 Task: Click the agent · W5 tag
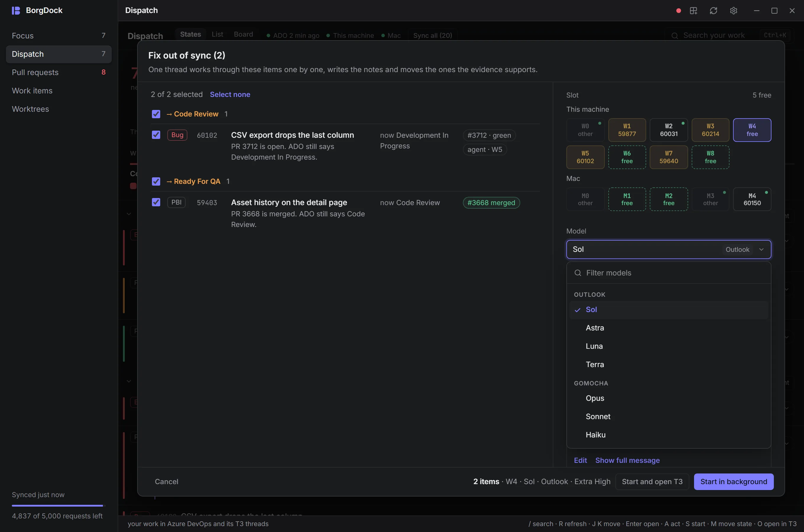(485, 150)
